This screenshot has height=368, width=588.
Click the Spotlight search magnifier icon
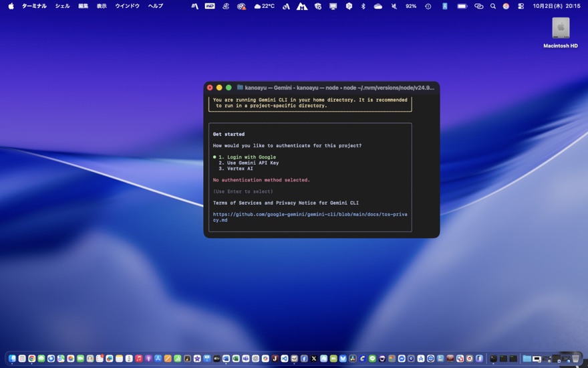point(493,6)
